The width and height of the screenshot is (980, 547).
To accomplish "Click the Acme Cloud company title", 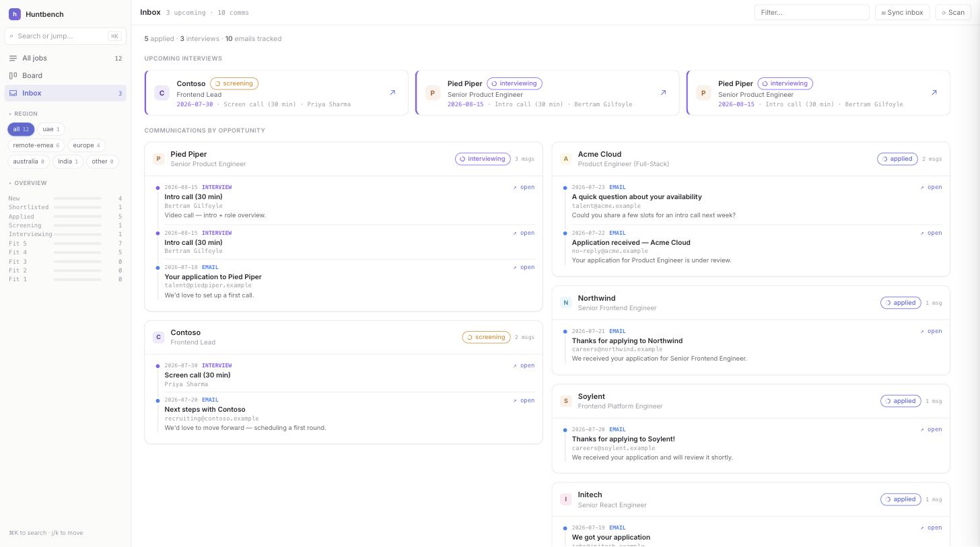I will [x=599, y=154].
